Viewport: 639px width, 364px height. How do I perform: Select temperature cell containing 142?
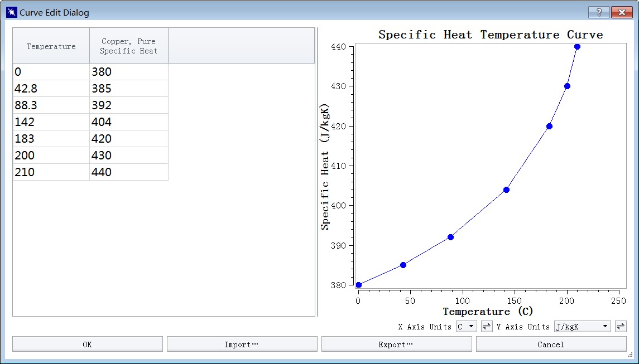(x=51, y=122)
